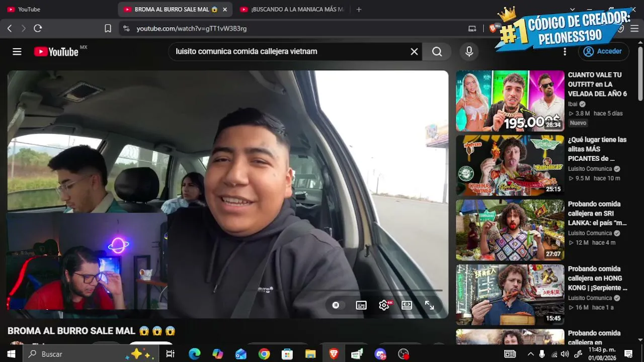This screenshot has width=644, height=362.
Task: Go back in browser history
Action: [x=10, y=29]
